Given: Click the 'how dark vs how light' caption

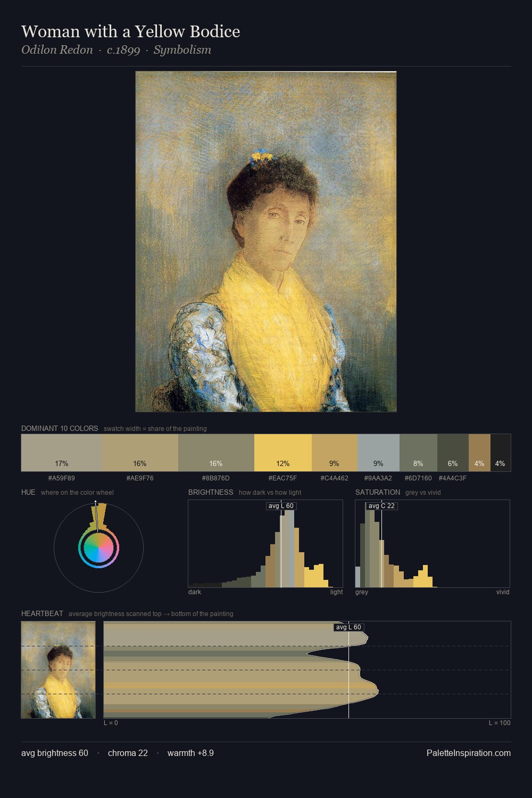Looking at the screenshot, I should pyautogui.click(x=270, y=493).
